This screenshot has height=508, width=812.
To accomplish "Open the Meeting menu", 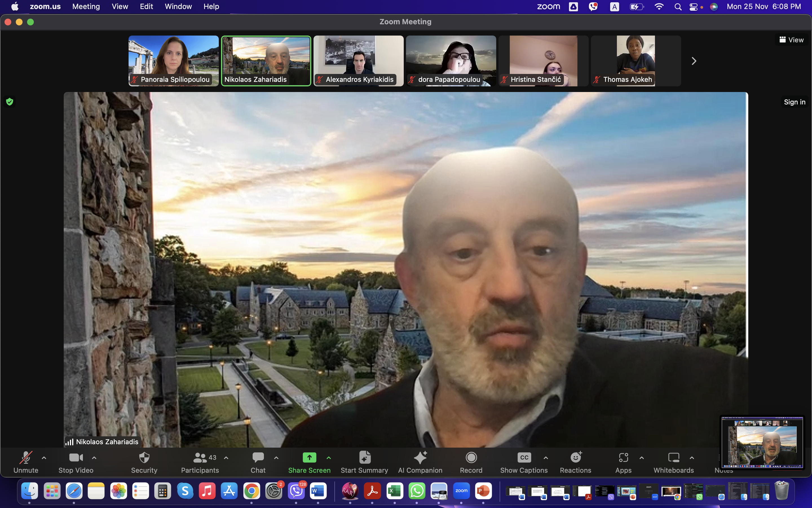I will 86,7.
